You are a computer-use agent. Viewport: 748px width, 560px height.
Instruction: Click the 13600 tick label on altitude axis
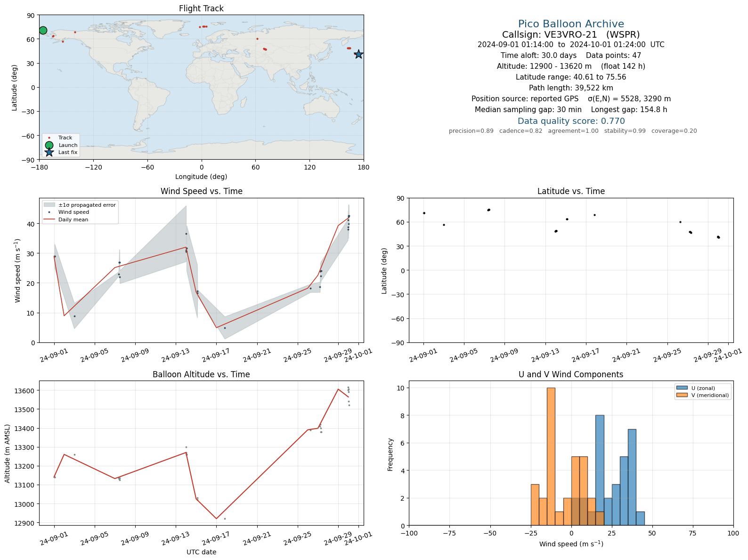(24, 391)
